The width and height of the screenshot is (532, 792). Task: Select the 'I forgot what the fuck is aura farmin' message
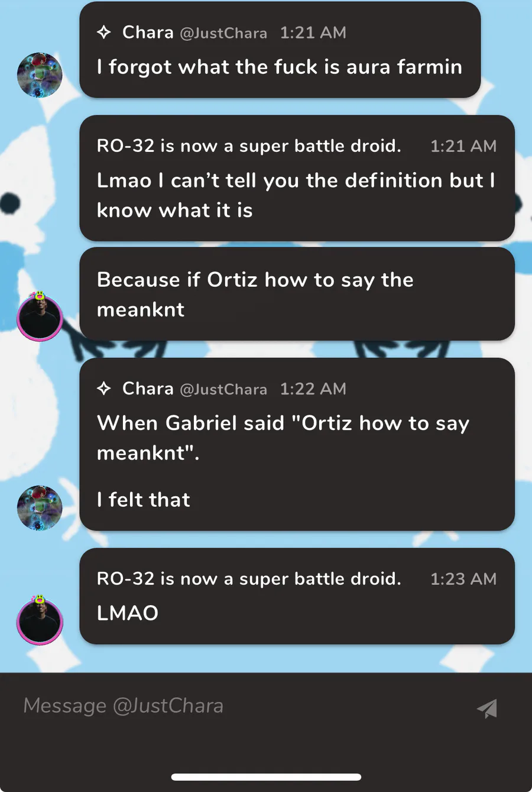(x=280, y=67)
